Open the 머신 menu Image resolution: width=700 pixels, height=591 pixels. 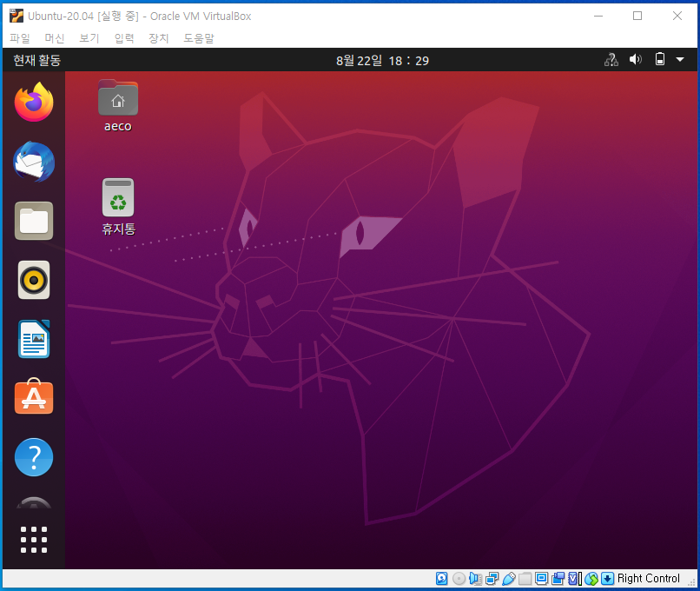click(x=55, y=38)
